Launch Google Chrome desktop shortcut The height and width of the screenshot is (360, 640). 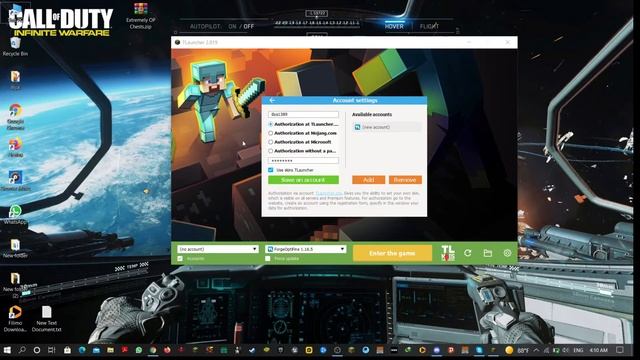pos(15,116)
